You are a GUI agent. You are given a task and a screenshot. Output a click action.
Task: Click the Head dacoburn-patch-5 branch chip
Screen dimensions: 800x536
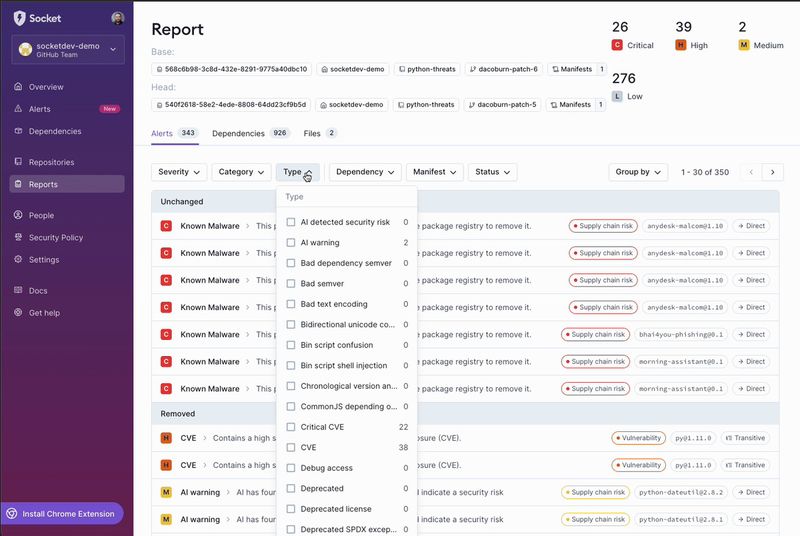coord(503,105)
